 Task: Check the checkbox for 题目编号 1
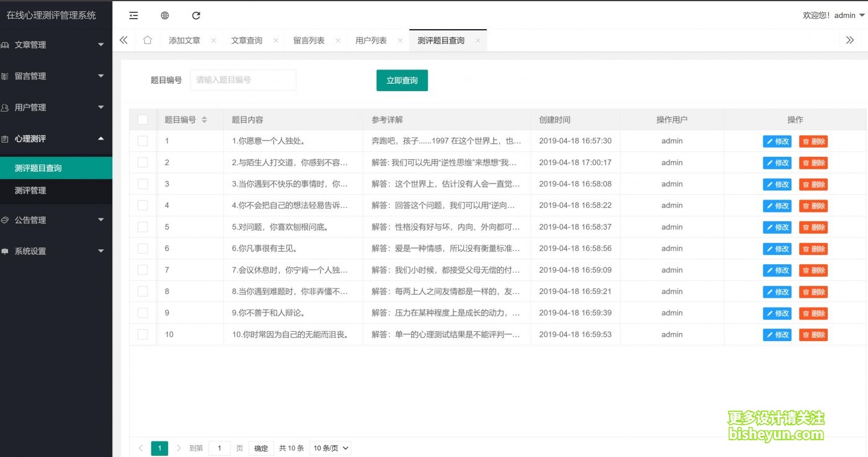142,141
